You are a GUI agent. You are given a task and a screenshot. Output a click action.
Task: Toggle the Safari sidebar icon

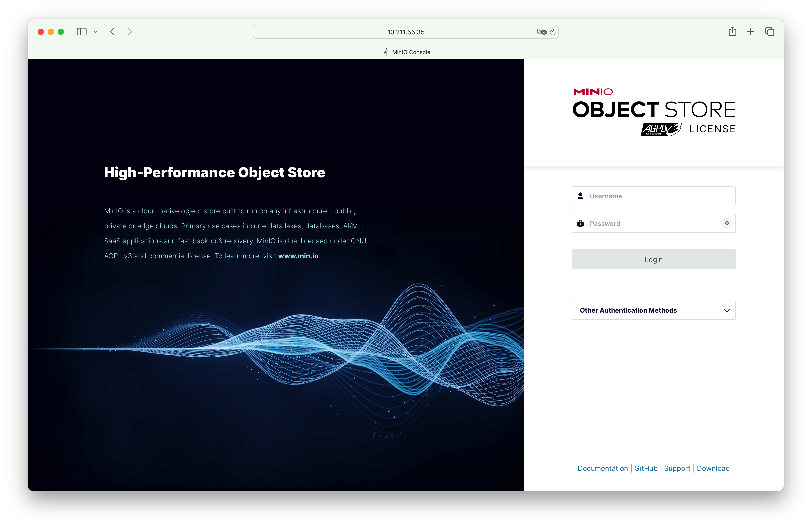pyautogui.click(x=81, y=32)
